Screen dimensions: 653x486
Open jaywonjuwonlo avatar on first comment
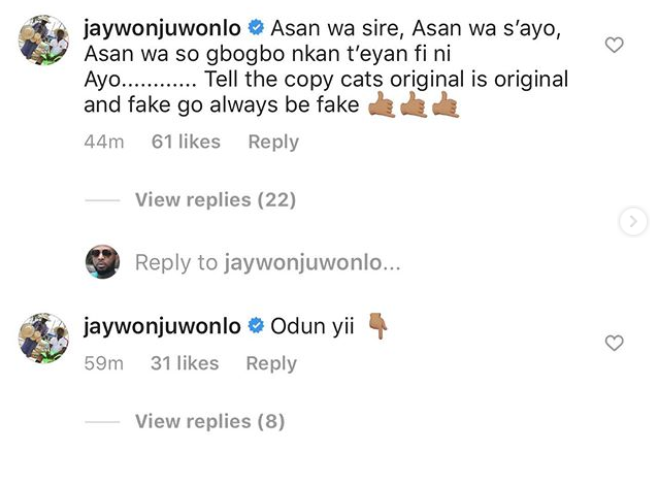(43, 40)
